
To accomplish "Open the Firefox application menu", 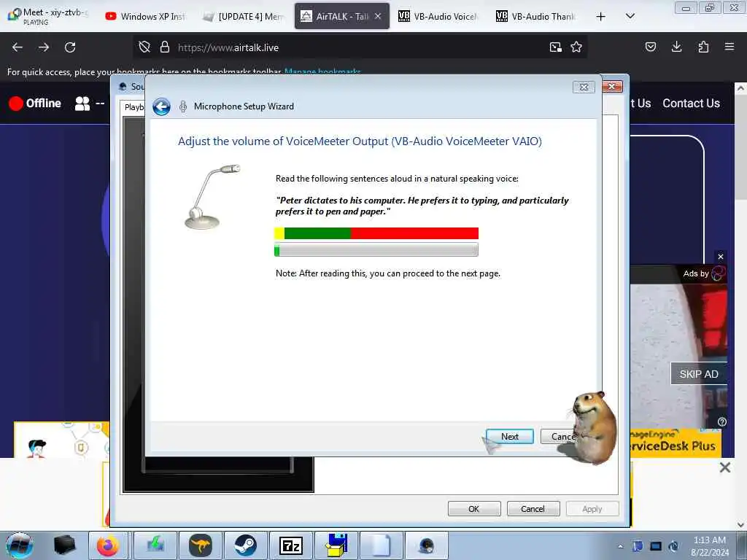I will 729,47.
